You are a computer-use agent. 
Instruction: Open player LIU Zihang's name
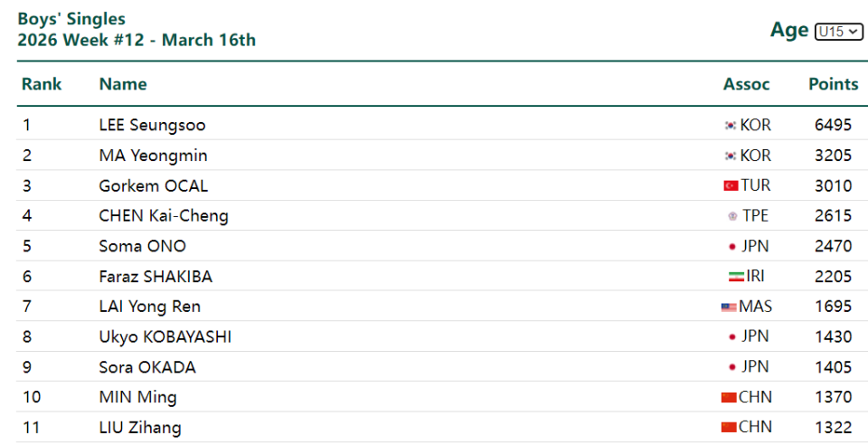[139, 428]
